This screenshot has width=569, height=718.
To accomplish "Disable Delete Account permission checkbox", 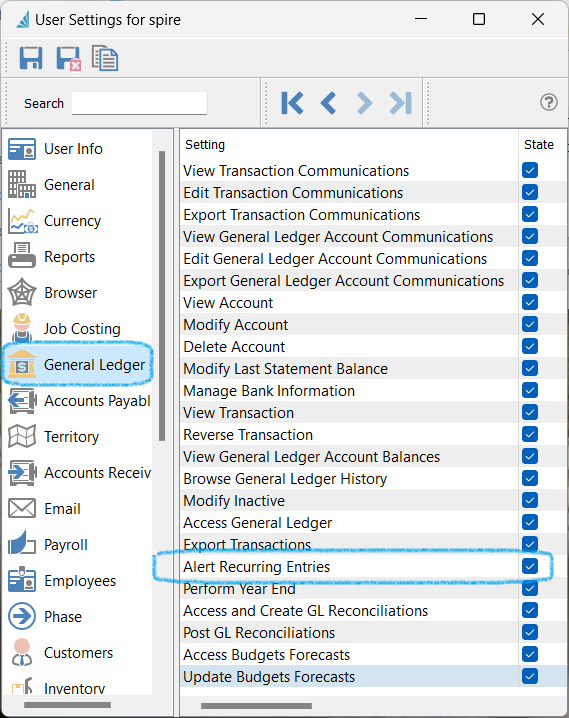I will coord(530,346).
